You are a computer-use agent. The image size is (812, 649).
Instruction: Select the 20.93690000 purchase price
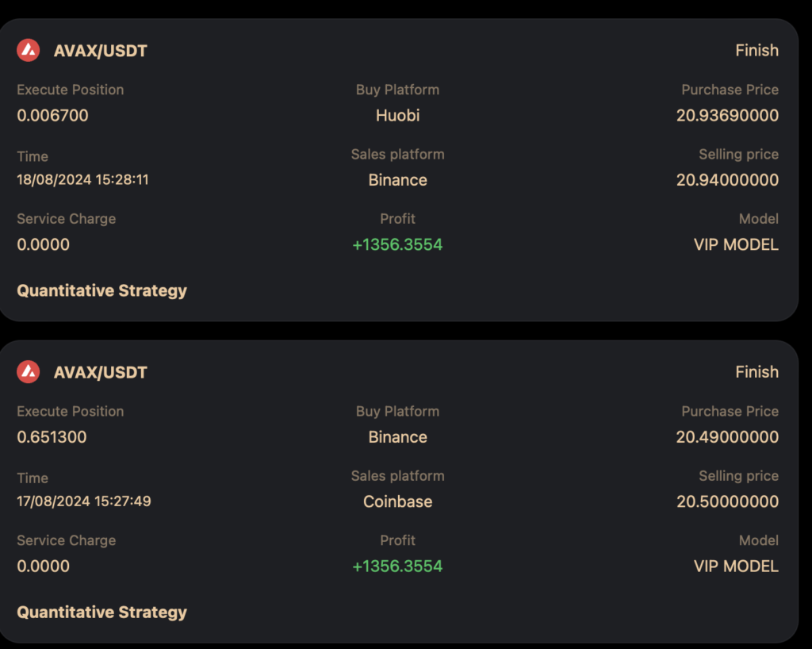point(727,115)
